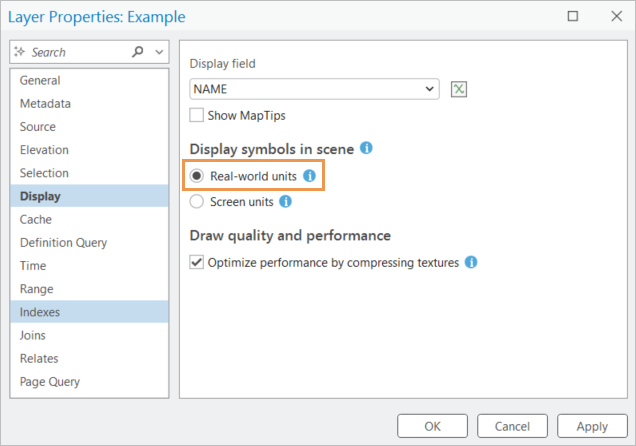Select the Elevation tab
The height and width of the screenshot is (446, 636).
44,150
